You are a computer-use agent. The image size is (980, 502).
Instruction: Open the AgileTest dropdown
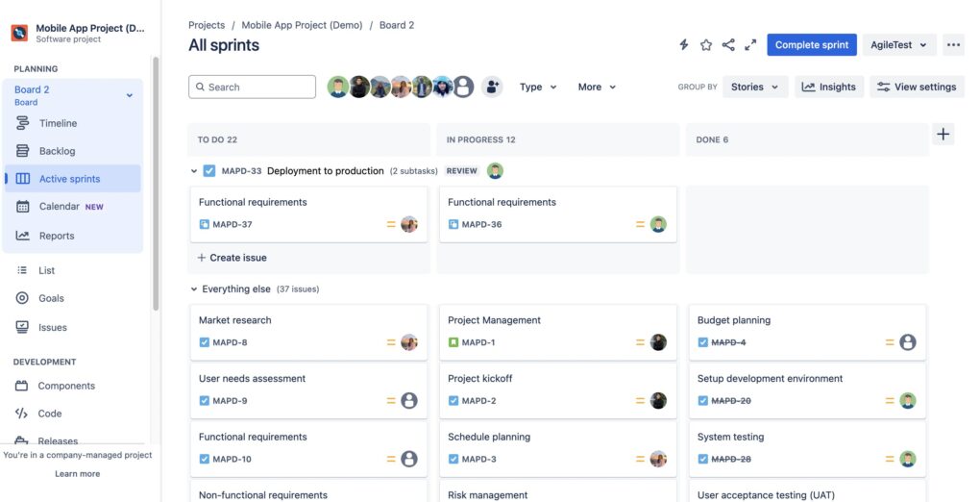tap(899, 45)
